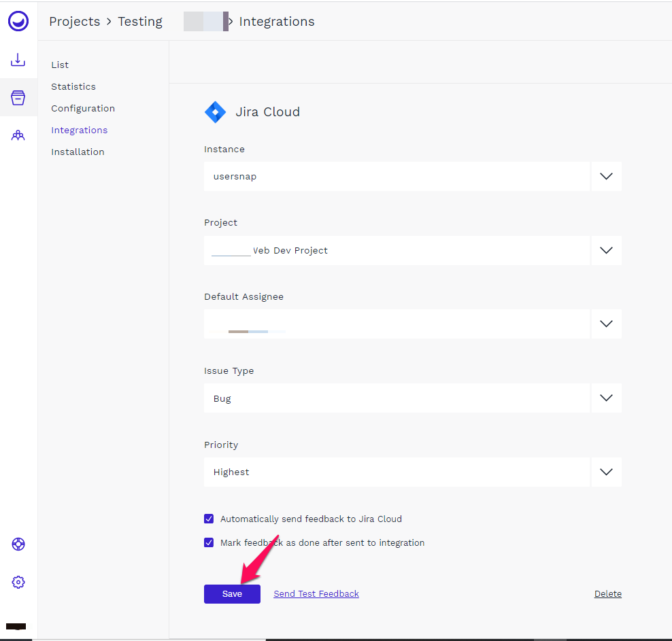Screen dimensions: 672x641
Task: Click the Instance field label
Action: pos(224,149)
